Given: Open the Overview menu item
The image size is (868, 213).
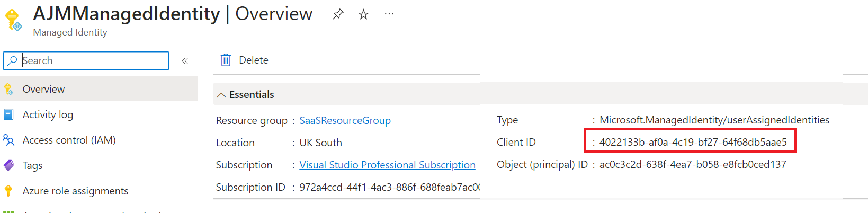Looking at the screenshot, I should point(43,89).
